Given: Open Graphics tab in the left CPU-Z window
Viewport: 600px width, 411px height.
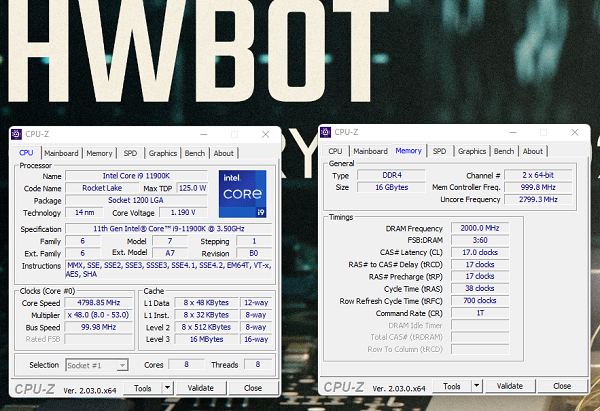Looking at the screenshot, I should (x=163, y=153).
